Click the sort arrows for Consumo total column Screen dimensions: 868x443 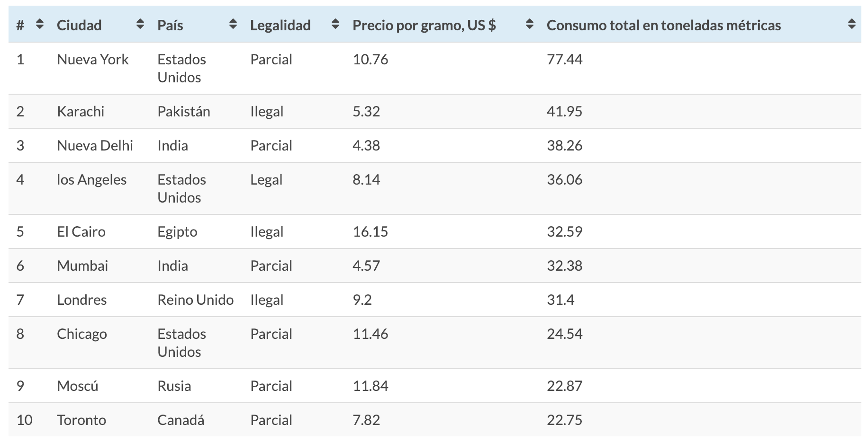(851, 25)
